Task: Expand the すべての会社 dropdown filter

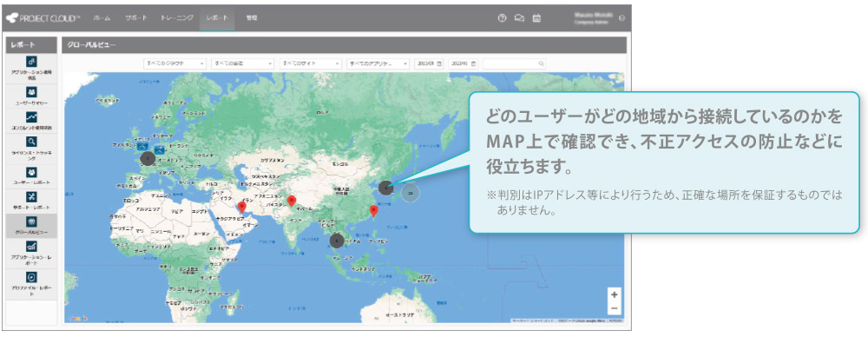Action: 242,63
